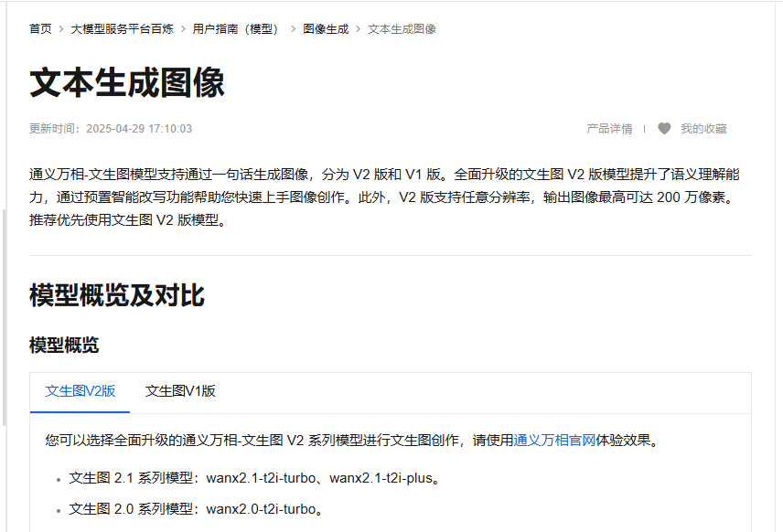
Task: Go to 大模型服务平台百炼 breadcrumb
Action: click(x=122, y=29)
